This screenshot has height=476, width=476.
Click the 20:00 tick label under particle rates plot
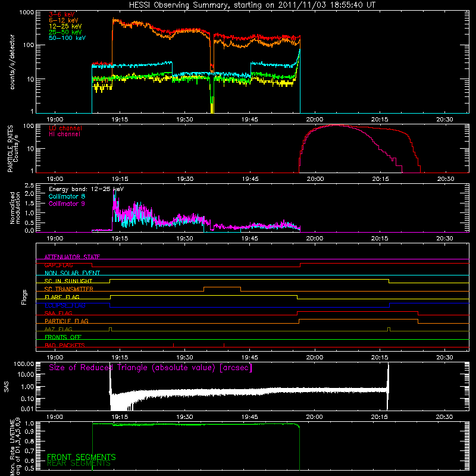click(315, 179)
